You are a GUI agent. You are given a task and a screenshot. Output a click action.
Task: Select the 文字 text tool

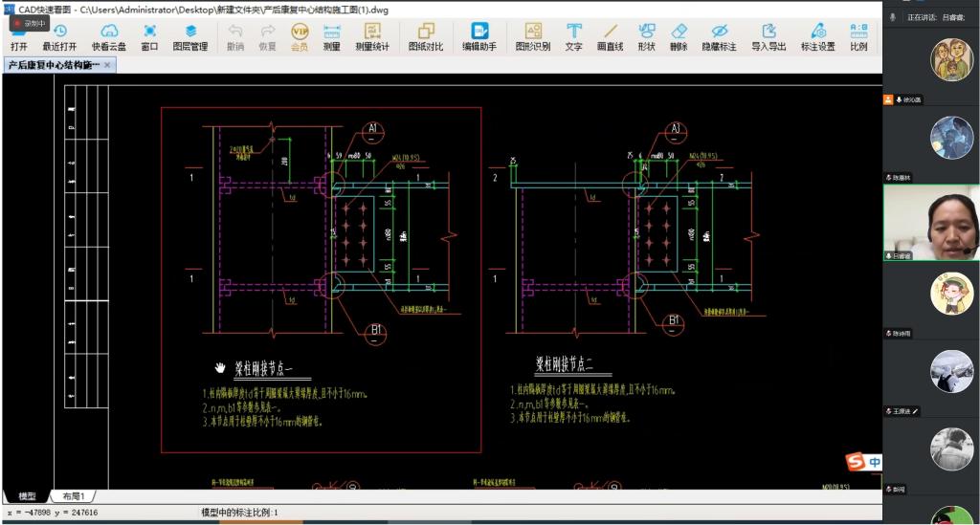pyautogui.click(x=573, y=36)
